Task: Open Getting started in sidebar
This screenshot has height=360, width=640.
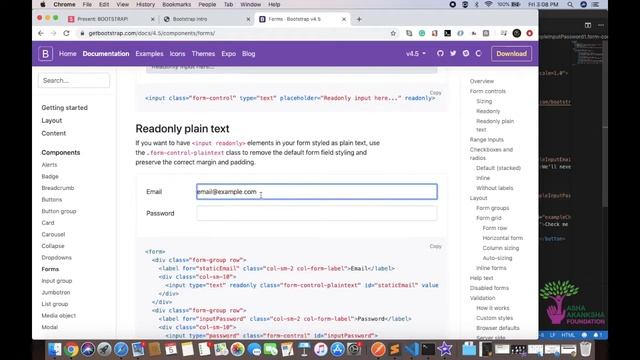Action: (x=64, y=108)
